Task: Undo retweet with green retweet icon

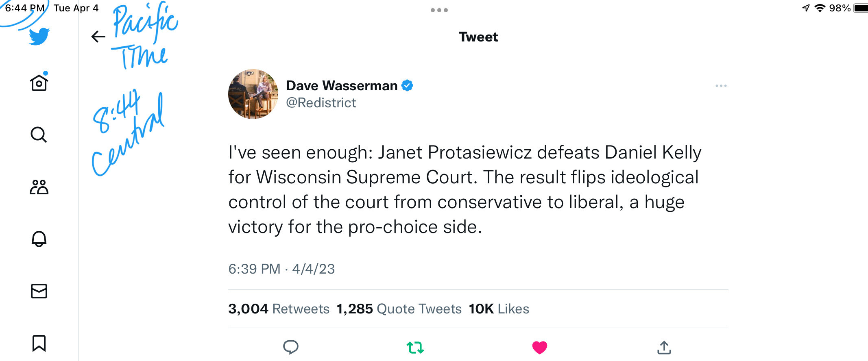Action: [x=415, y=347]
